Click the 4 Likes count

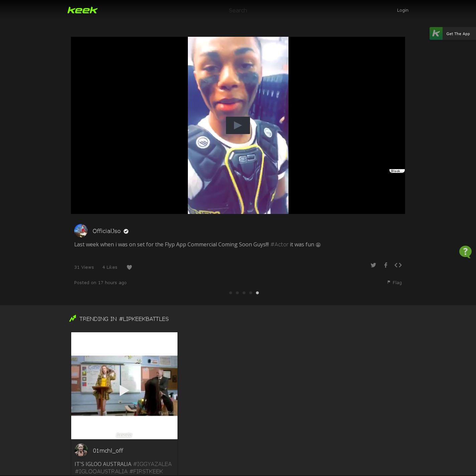click(110, 267)
